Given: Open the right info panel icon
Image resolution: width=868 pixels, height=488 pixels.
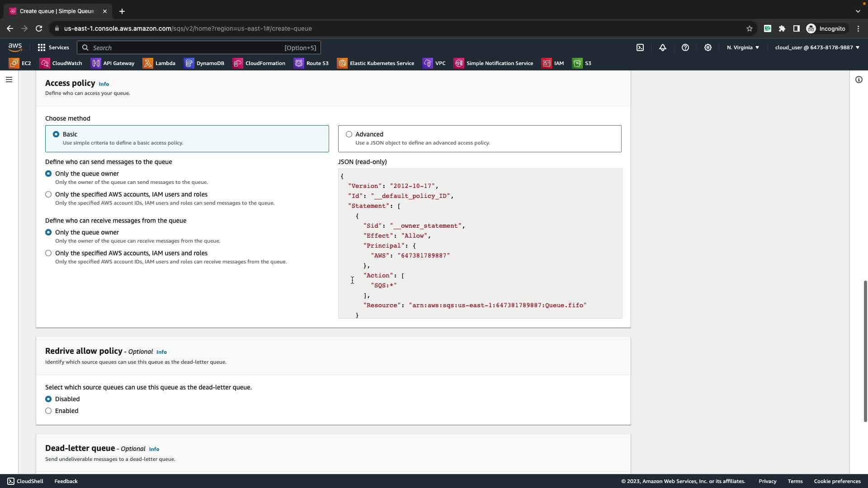Looking at the screenshot, I should coord(859,80).
